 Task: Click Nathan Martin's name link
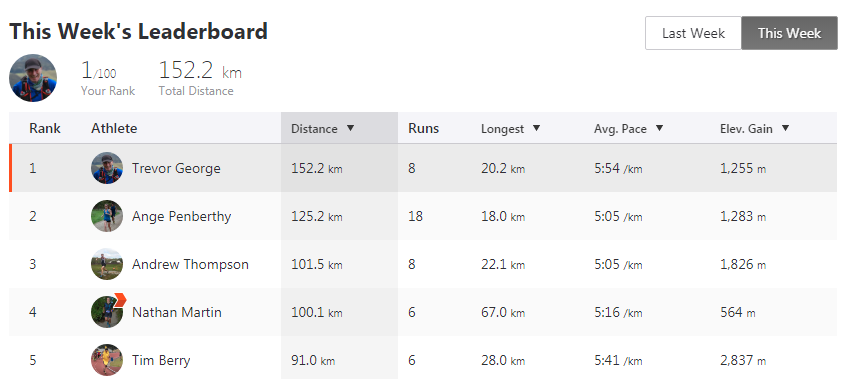[x=177, y=312]
